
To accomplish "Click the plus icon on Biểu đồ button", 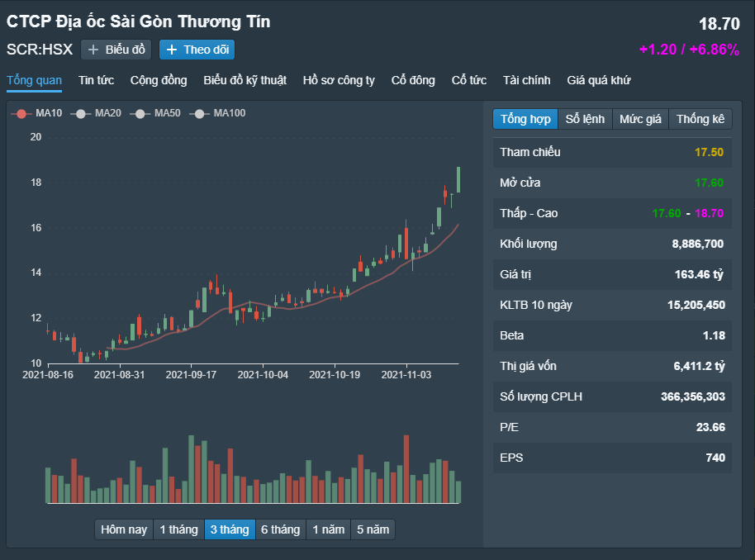I will (93, 50).
